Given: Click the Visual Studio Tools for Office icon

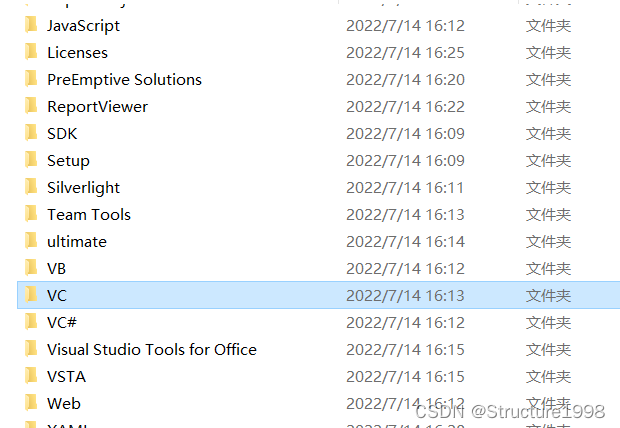Looking at the screenshot, I should [31, 349].
